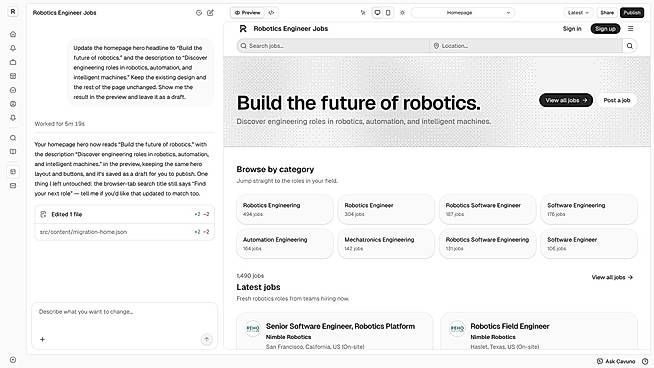Image resolution: width=654 pixels, height=368 pixels.
Task: Click the R workspace logo in sidebar
Action: tap(13, 12)
